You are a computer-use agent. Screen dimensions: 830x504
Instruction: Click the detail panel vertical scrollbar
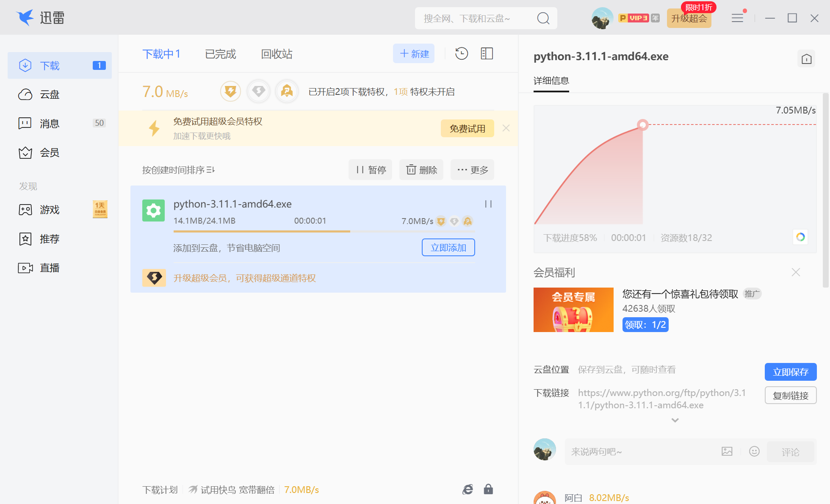coord(825,191)
